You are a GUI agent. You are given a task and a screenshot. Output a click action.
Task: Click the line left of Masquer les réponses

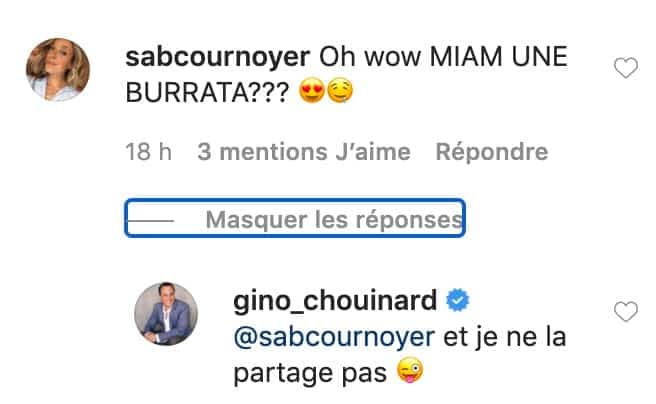tap(151, 220)
